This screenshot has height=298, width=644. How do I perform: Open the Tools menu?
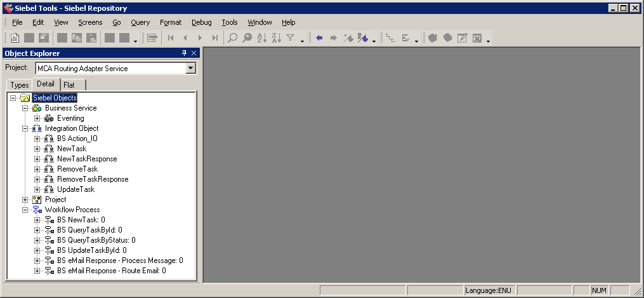(230, 22)
